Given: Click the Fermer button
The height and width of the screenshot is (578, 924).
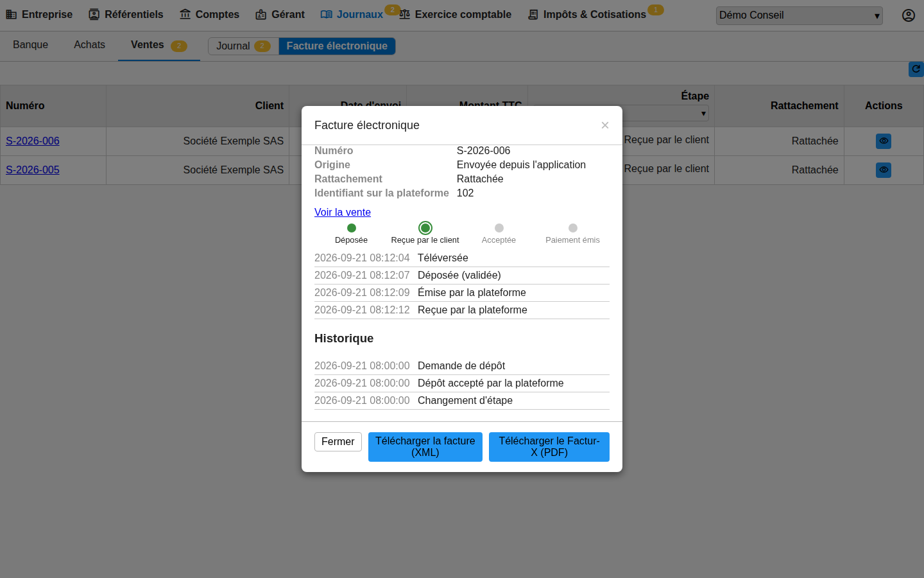Looking at the screenshot, I should [x=338, y=442].
